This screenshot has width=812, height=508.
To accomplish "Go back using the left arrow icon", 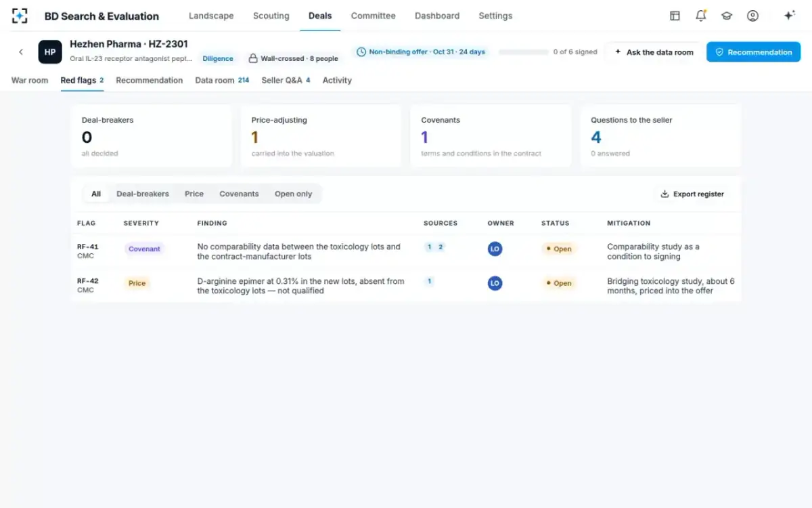I will tap(21, 52).
